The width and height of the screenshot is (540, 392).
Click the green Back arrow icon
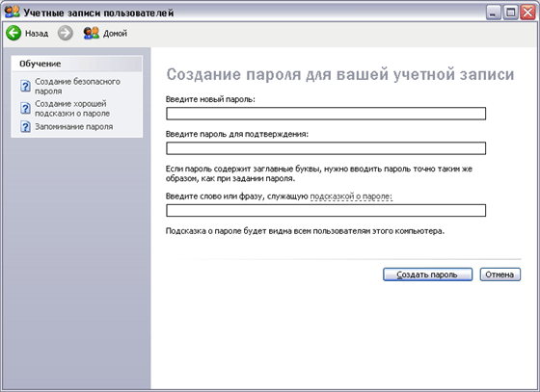13,33
